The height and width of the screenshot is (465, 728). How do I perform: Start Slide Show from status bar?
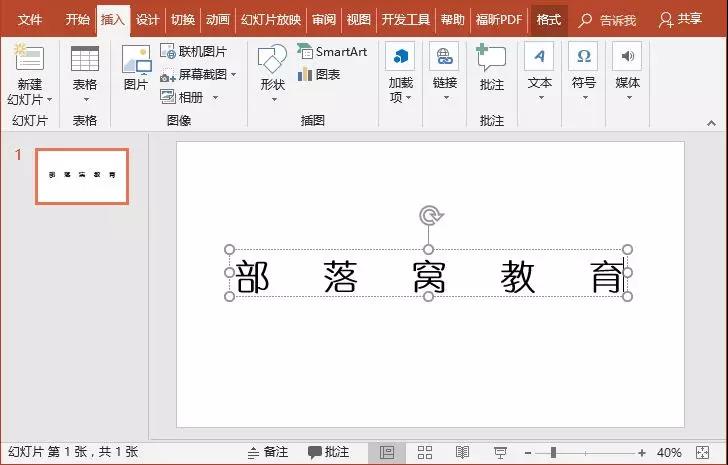point(500,452)
